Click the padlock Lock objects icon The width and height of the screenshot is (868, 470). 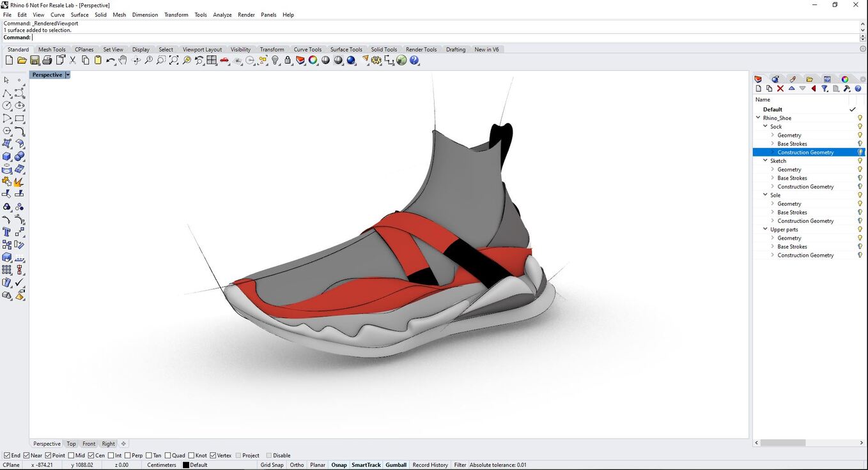(288, 60)
